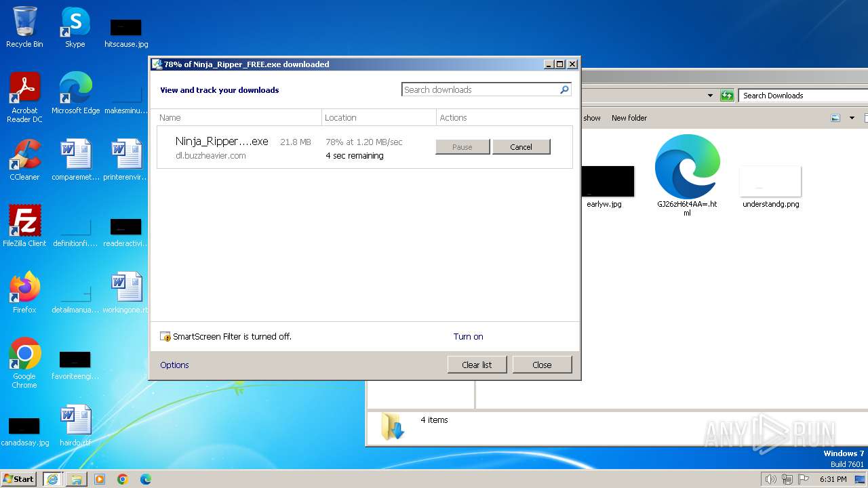This screenshot has width=868, height=488.
Task: Select the understandg.png file in Explorer
Action: click(770, 187)
